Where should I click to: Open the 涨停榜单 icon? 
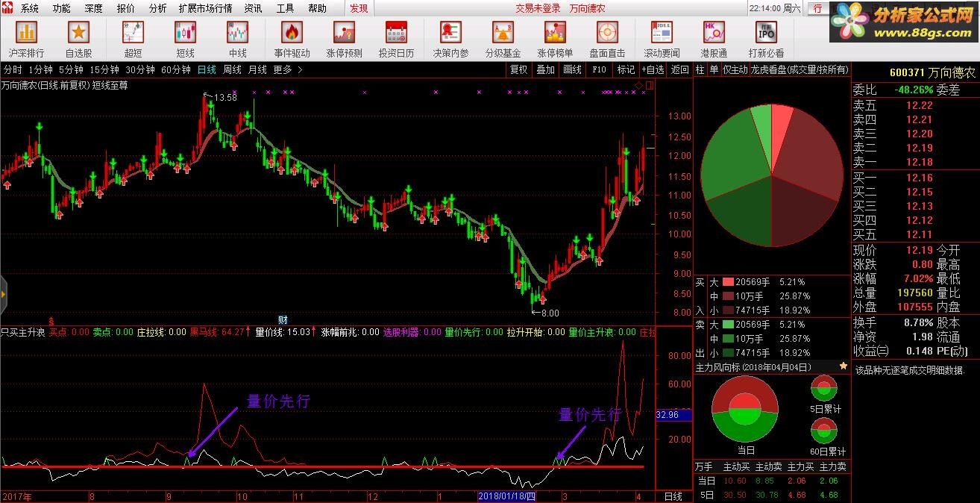click(x=555, y=32)
